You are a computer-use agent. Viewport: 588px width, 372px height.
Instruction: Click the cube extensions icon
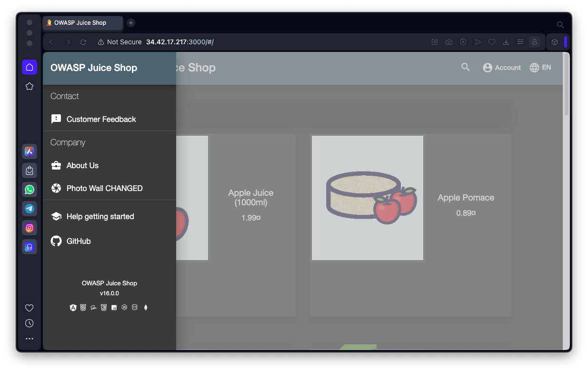555,42
